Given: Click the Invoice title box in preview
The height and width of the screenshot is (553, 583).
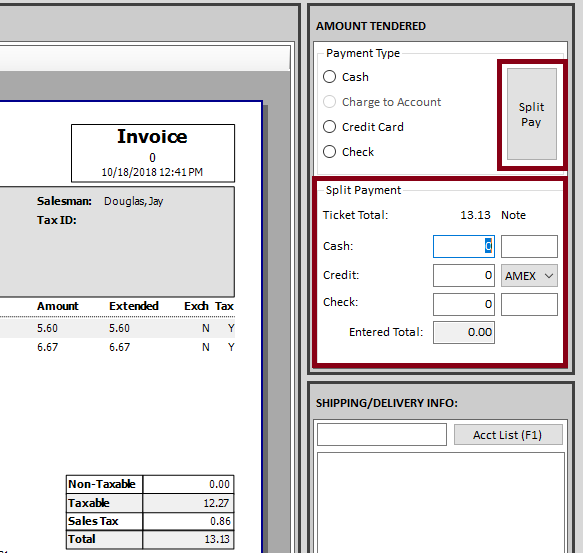Looking at the screenshot, I should [x=153, y=153].
